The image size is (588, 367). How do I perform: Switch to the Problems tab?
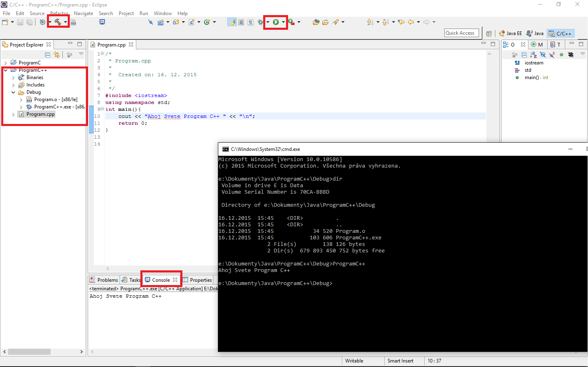point(107,280)
